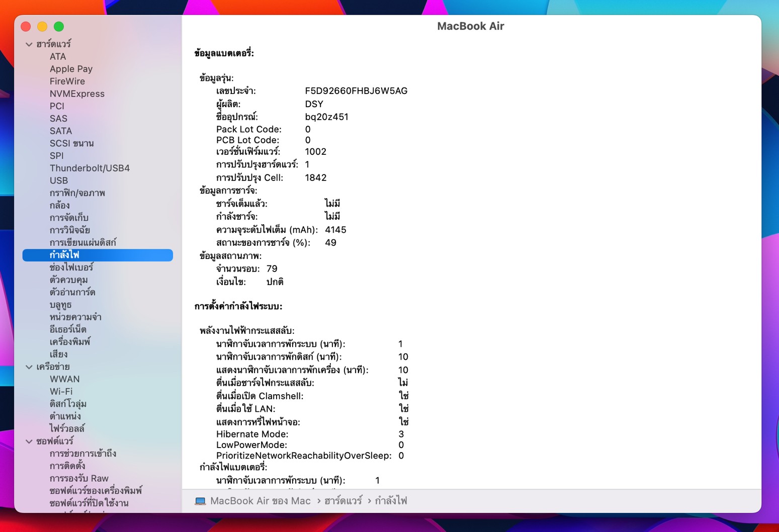779x532 pixels.
Task: Select Thunderbolt/USB4 in the sidebar
Action: 90,168
